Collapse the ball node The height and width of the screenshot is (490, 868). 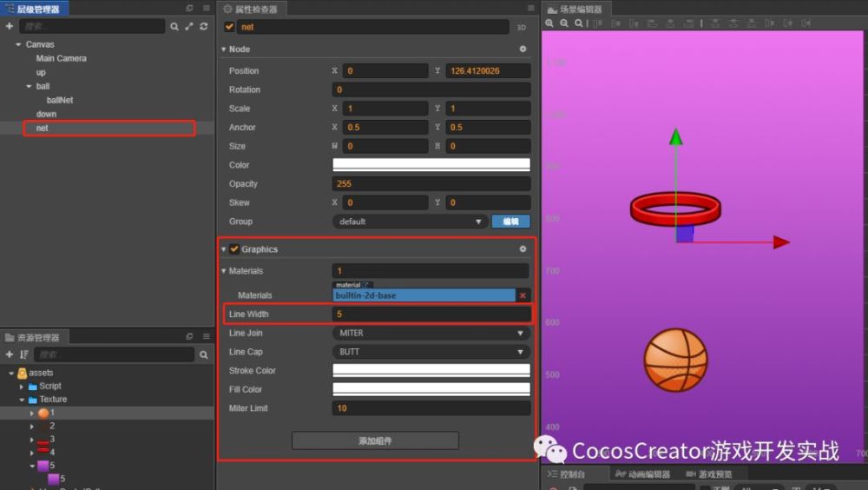point(29,87)
